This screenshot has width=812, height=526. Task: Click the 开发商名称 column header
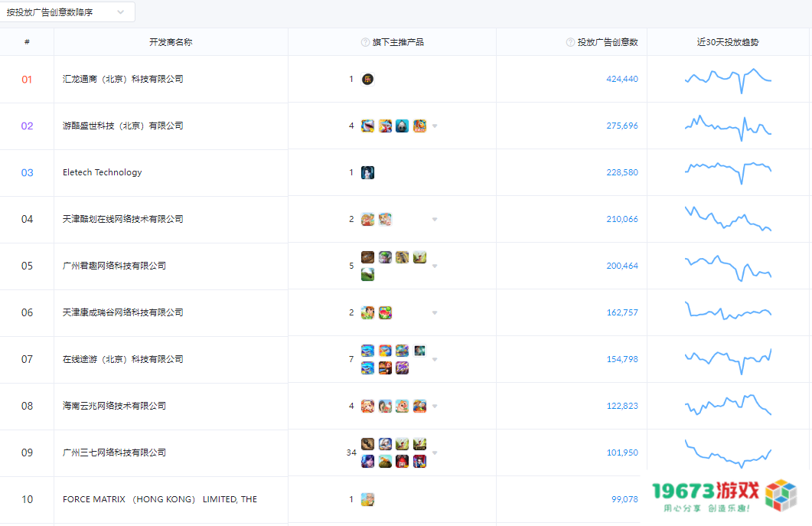click(x=170, y=42)
